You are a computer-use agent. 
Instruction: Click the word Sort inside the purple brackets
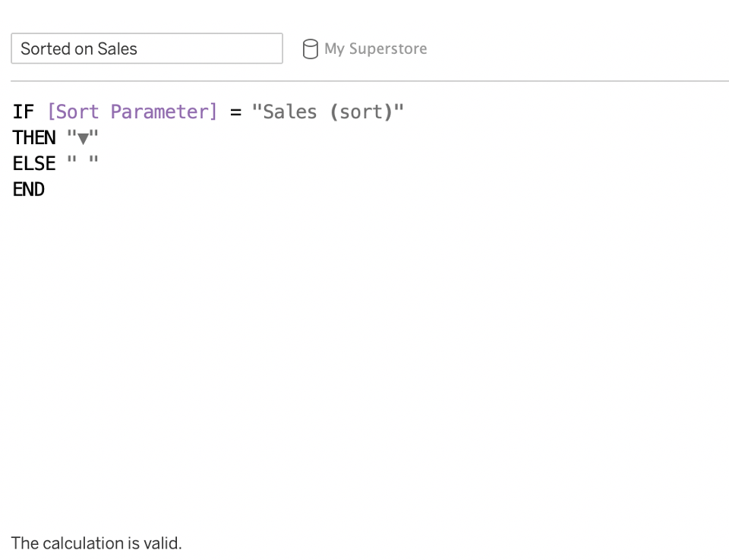[77, 112]
